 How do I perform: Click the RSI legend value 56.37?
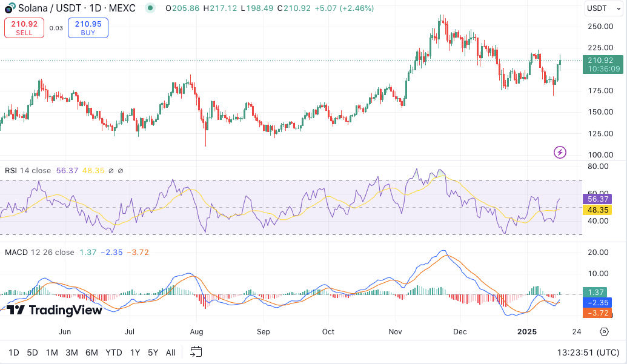[x=67, y=171]
